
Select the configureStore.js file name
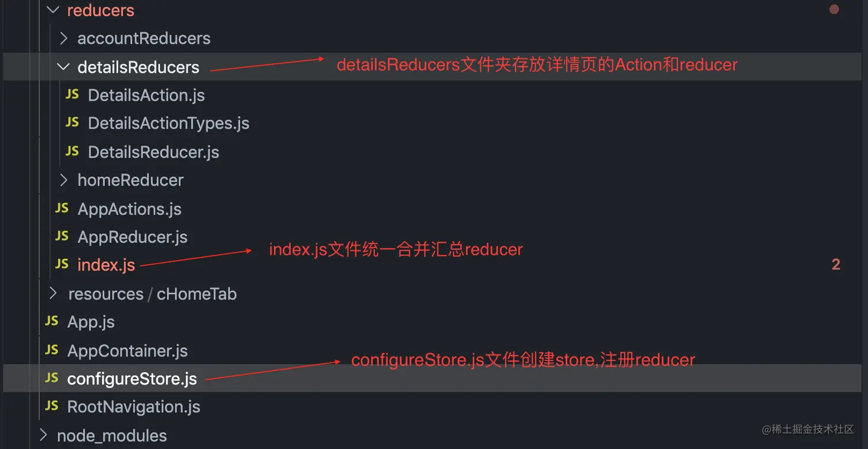coord(131,379)
